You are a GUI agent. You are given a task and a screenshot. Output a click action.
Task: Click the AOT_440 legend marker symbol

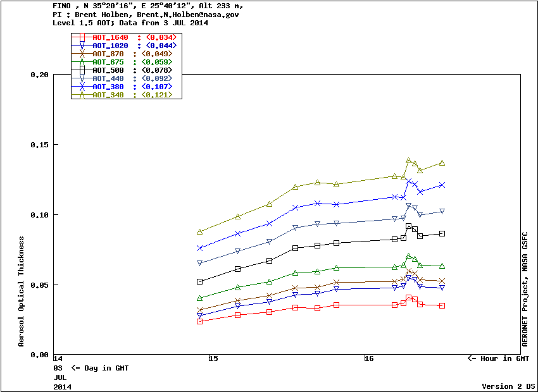[x=82, y=78]
